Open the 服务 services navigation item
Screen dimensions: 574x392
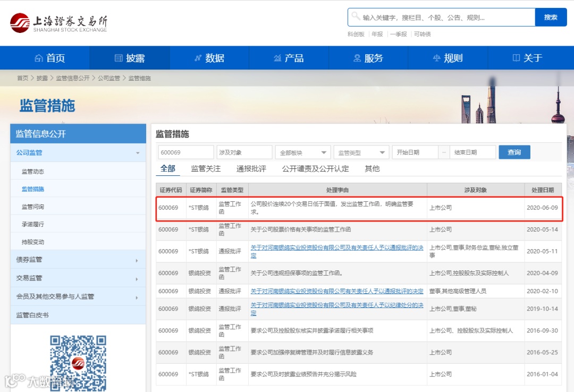(x=368, y=58)
